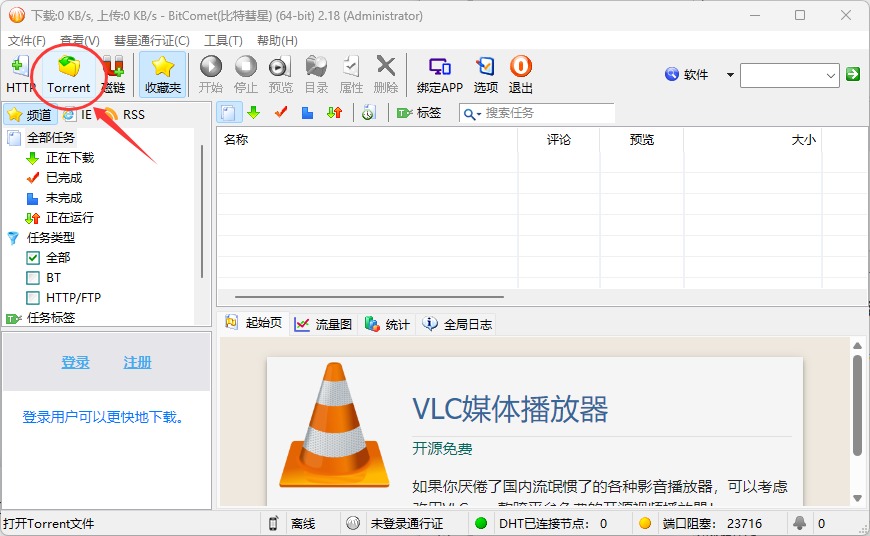Open the 目录 folder toolbar button

[316, 74]
